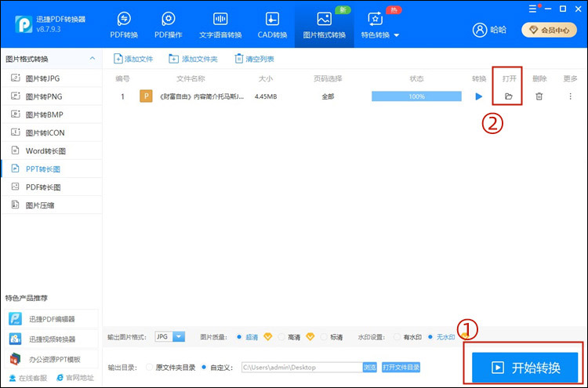Click the 状态 column header

coord(416,78)
